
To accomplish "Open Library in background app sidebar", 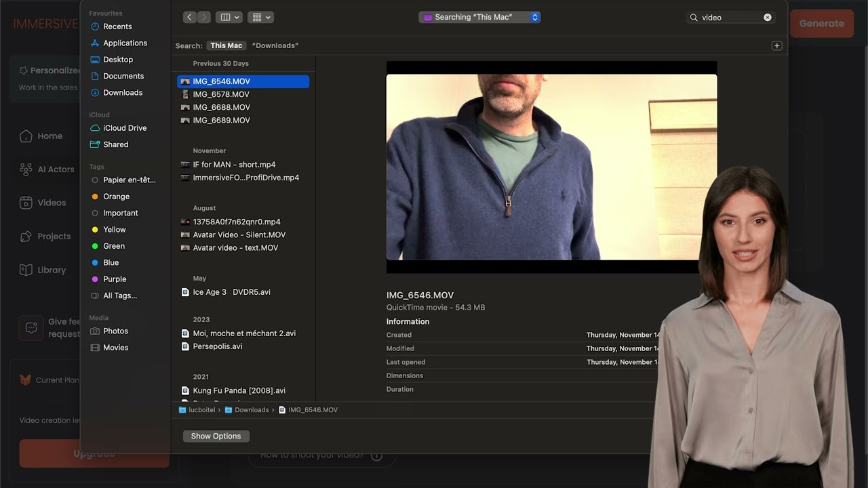I will (x=43, y=270).
